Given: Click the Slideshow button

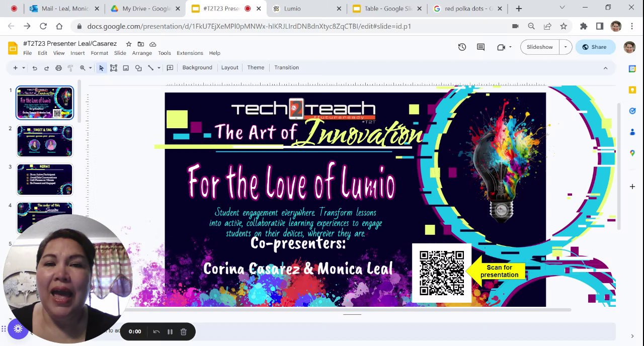Looking at the screenshot, I should tap(539, 47).
